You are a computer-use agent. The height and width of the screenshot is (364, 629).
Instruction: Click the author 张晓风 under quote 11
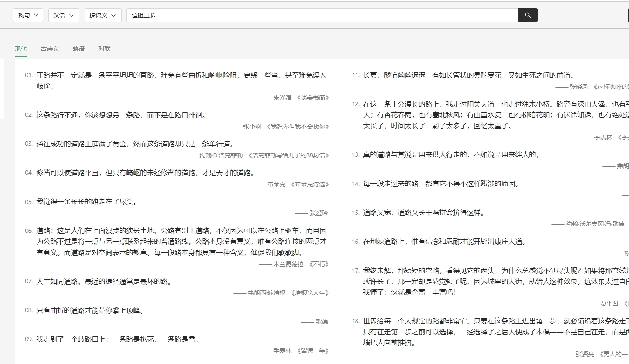[x=579, y=87]
